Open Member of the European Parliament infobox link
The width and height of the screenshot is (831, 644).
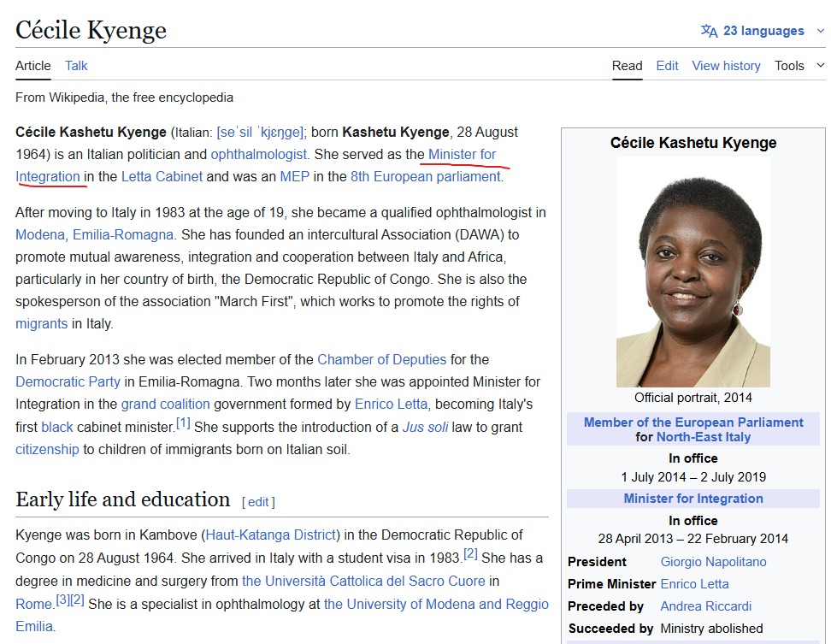click(693, 422)
